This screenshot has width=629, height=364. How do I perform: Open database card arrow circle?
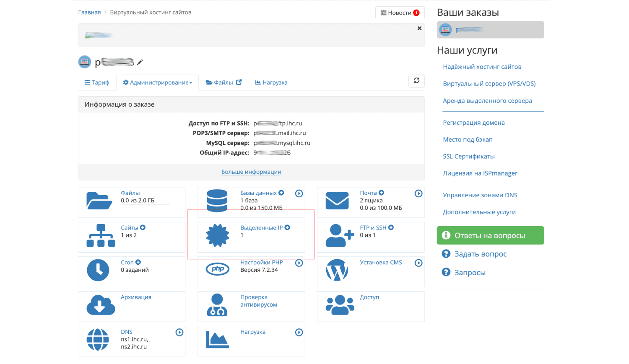click(299, 194)
